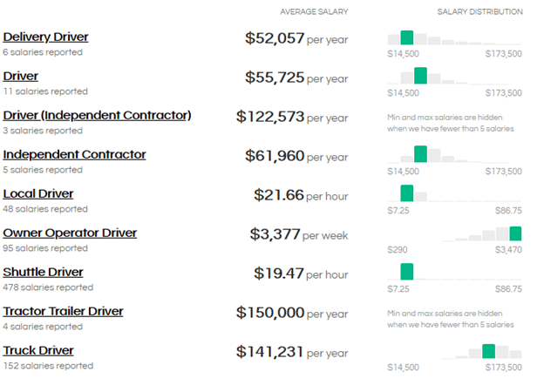Click Driver (Independent Contractor) title
Image resolution: width=544 pixels, height=392 pixels.
pos(97,116)
